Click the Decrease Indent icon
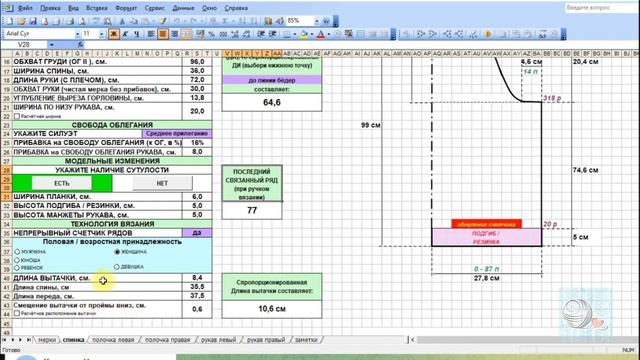This screenshot has height=360, width=640. point(260,34)
